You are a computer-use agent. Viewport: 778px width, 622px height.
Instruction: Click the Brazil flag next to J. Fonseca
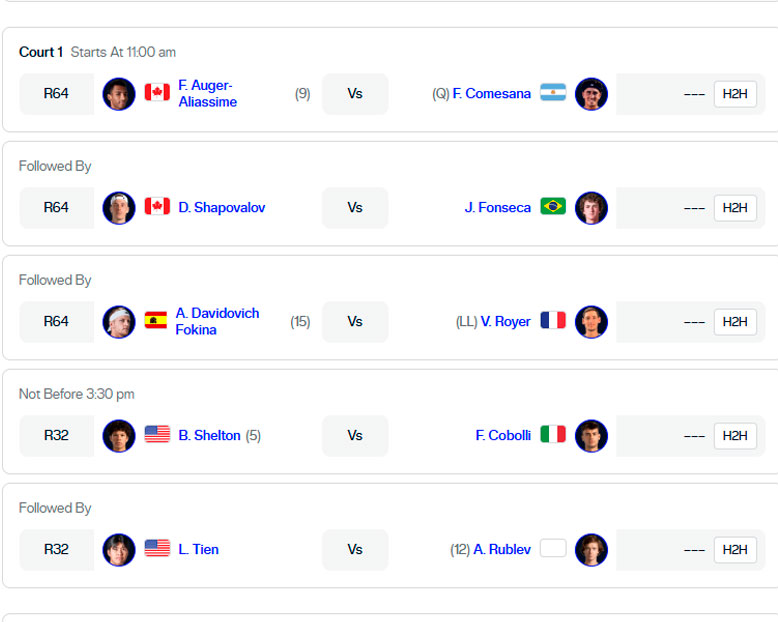(553, 207)
